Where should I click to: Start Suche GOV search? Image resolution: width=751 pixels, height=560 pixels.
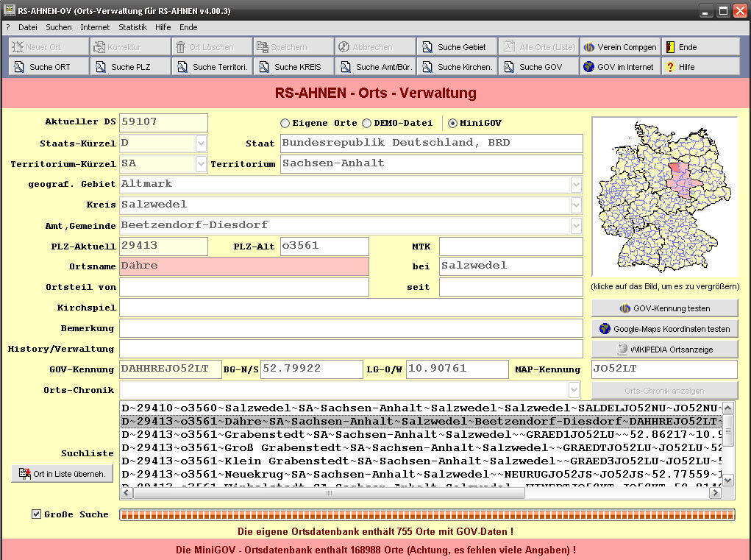(539, 66)
